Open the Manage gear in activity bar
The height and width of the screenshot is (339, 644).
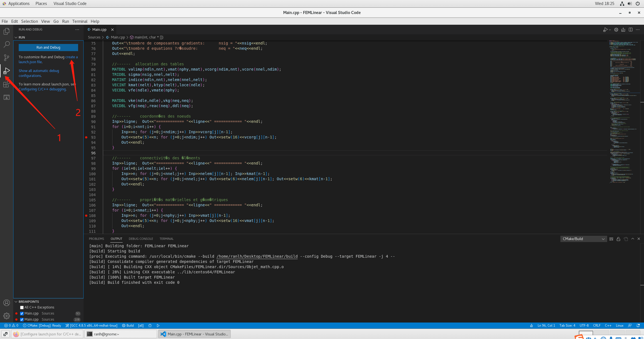click(x=7, y=316)
